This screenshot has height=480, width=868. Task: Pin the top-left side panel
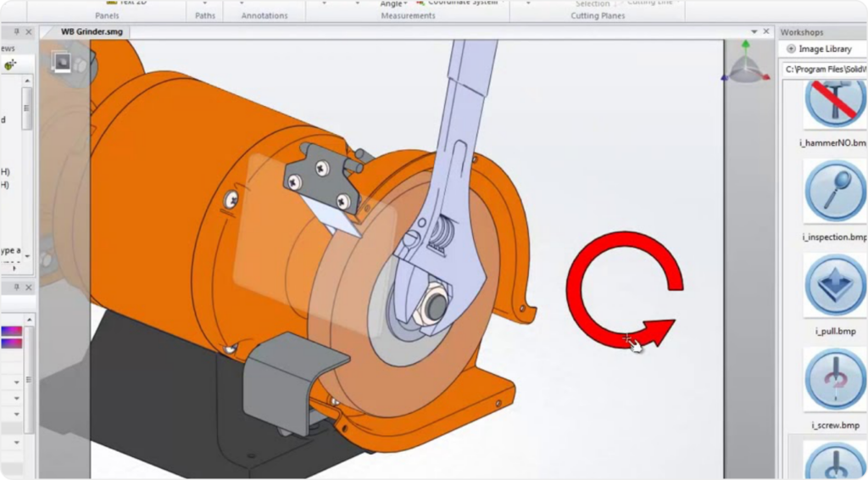click(15, 32)
